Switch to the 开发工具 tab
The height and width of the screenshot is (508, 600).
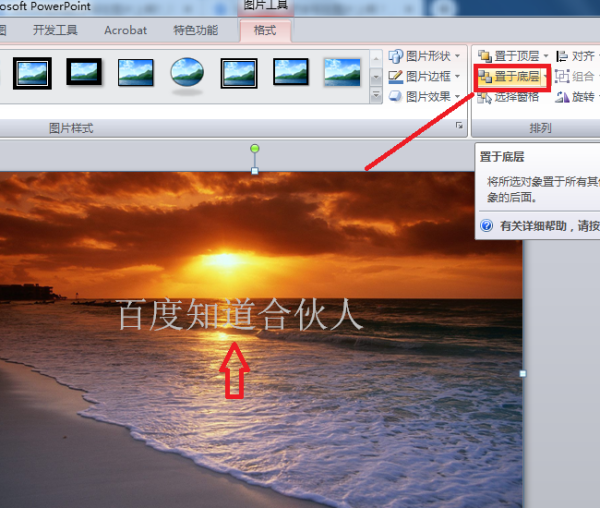55,30
